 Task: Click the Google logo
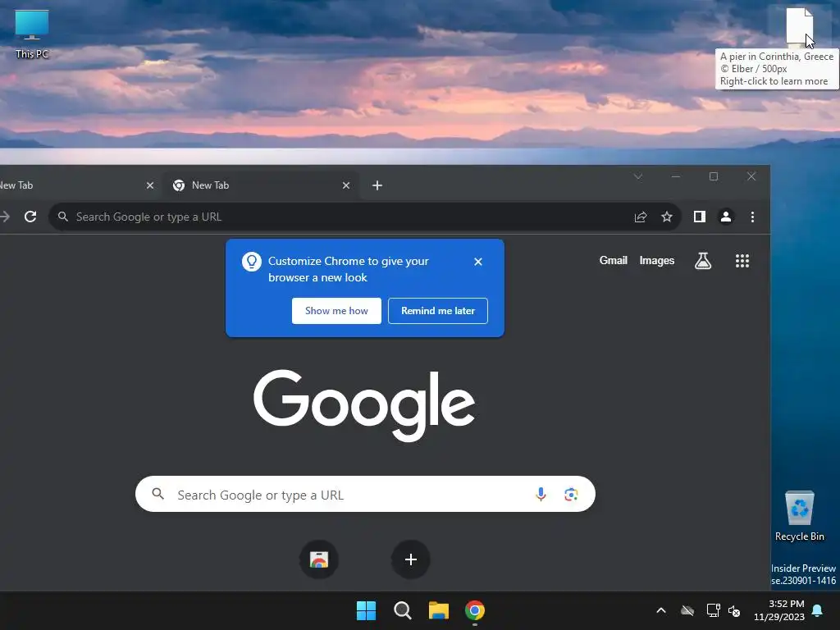tap(364, 405)
